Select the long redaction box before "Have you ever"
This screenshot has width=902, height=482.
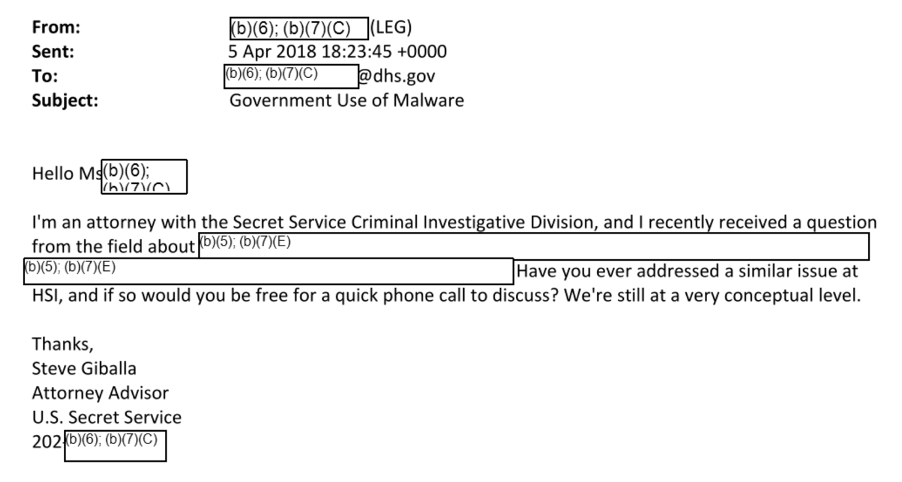tap(268, 270)
